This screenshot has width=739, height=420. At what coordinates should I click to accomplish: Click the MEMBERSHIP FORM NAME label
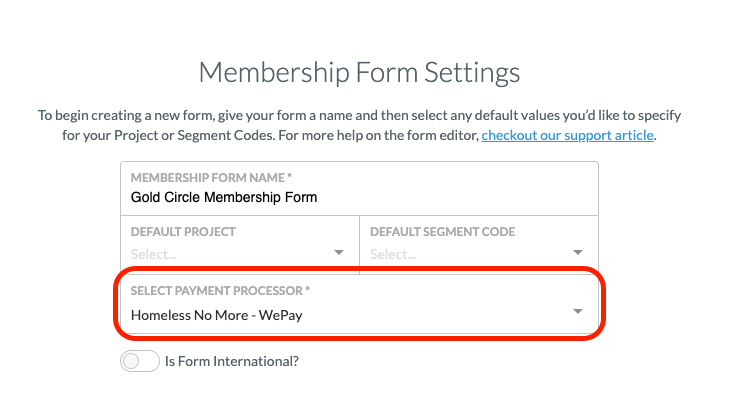211,178
